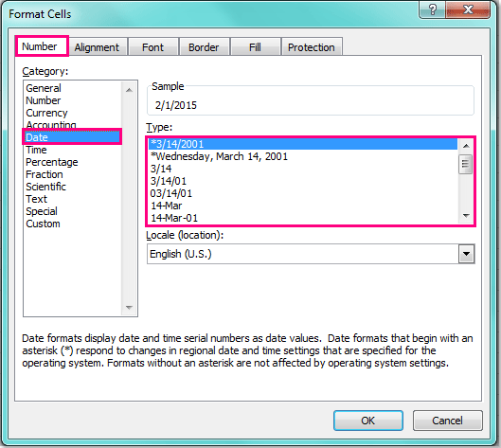Confirm with the OK button
Viewport: 501px width, 448px height.
[368, 421]
